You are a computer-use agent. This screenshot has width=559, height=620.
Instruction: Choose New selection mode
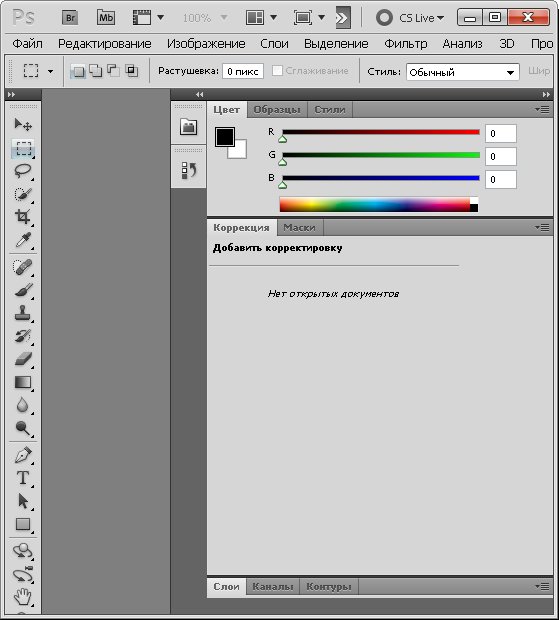pos(78,71)
